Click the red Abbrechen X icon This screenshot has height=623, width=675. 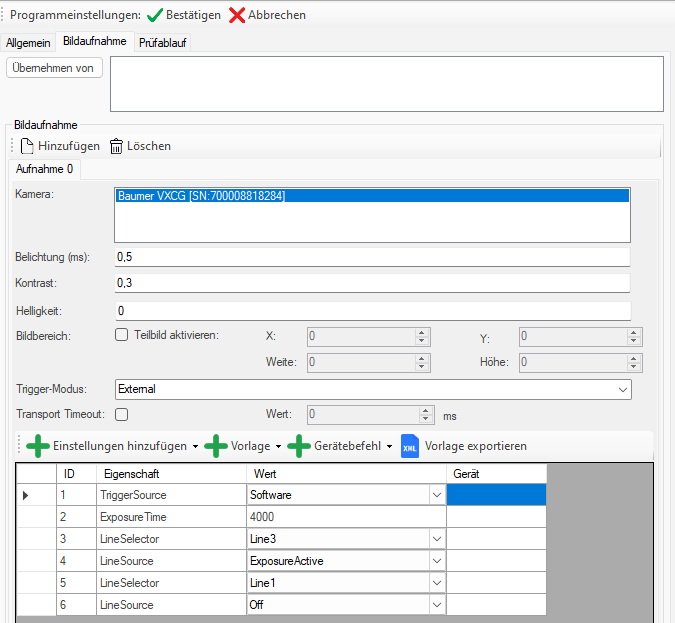pos(237,15)
